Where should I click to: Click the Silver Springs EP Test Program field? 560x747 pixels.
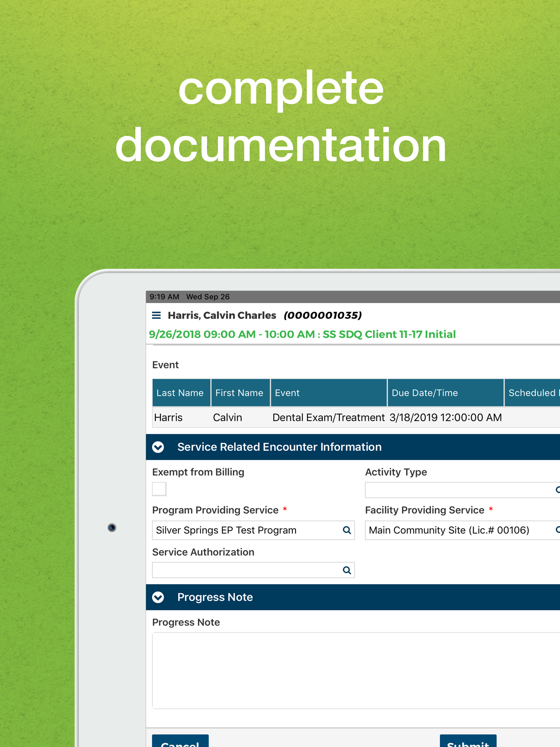[x=253, y=530]
